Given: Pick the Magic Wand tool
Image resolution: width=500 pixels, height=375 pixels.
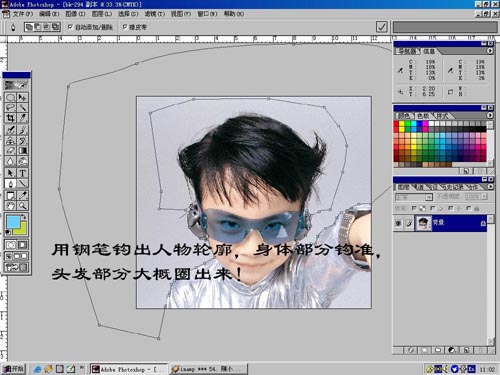Looking at the screenshot, I should tap(22, 107).
